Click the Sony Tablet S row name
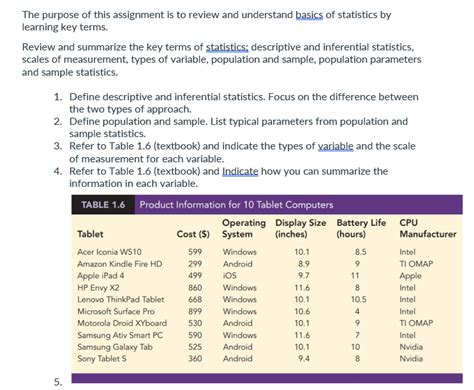The image size is (474, 390). click(102, 359)
